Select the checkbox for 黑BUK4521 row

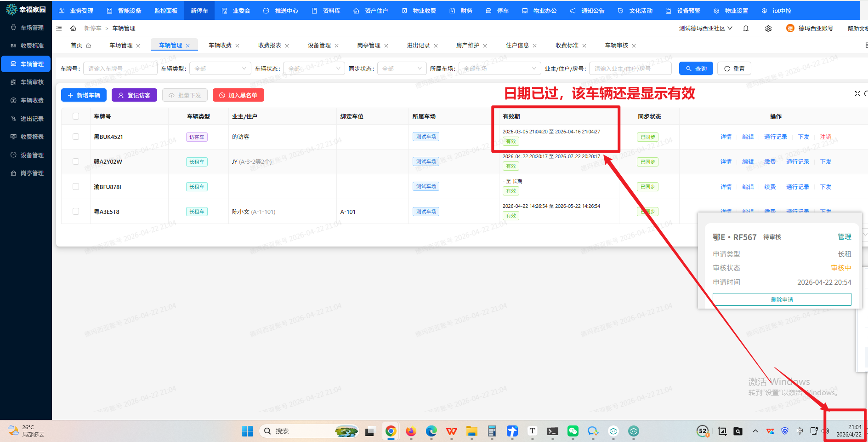pyautogui.click(x=76, y=137)
